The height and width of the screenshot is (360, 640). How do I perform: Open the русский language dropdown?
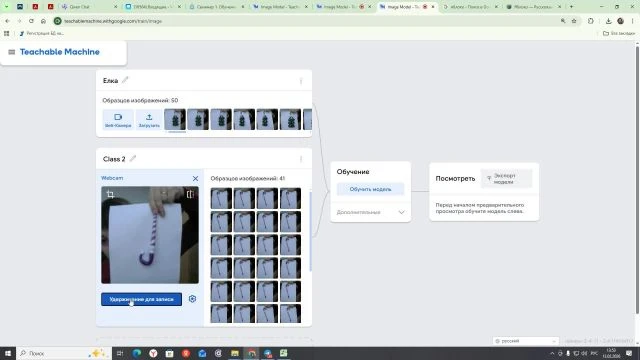click(x=525, y=341)
